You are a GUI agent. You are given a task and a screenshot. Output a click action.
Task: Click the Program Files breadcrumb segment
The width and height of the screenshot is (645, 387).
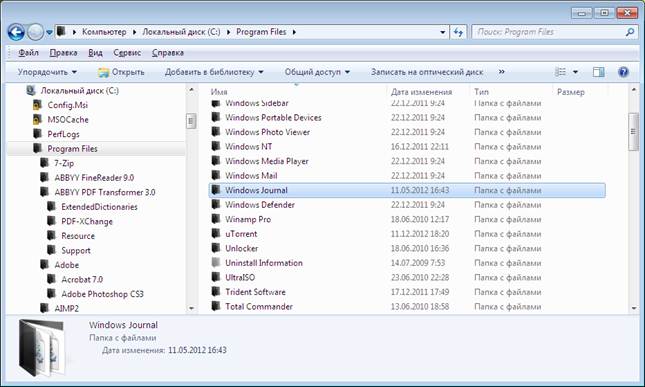coord(261,32)
